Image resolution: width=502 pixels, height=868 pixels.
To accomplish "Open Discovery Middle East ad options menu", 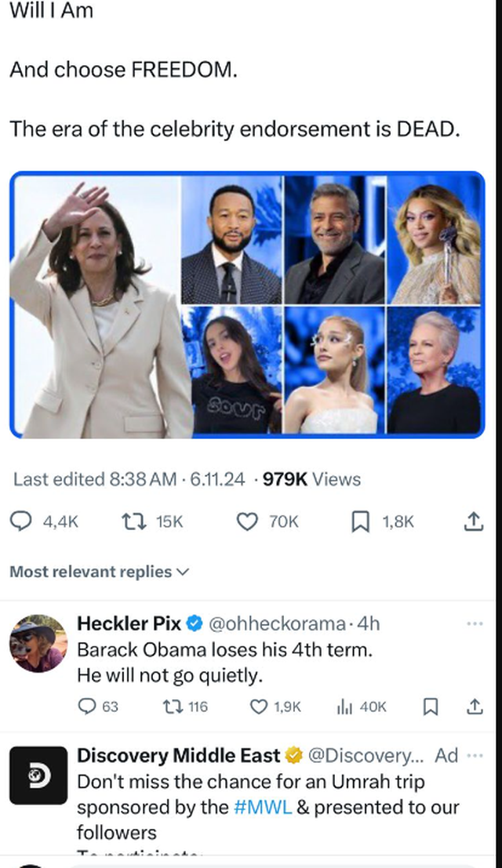I will click(475, 756).
